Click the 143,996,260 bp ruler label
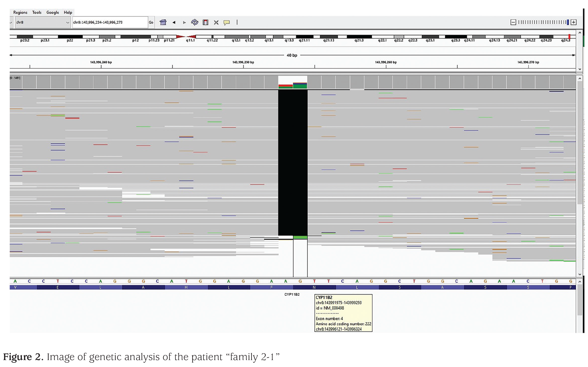588x367 pixels. pos(386,62)
